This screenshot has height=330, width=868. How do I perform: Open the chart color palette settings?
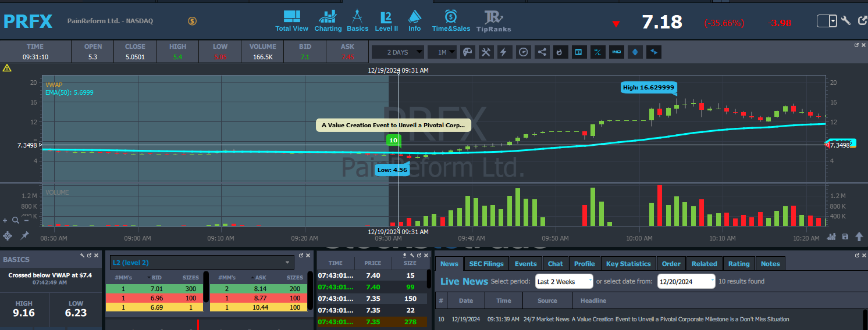point(467,52)
